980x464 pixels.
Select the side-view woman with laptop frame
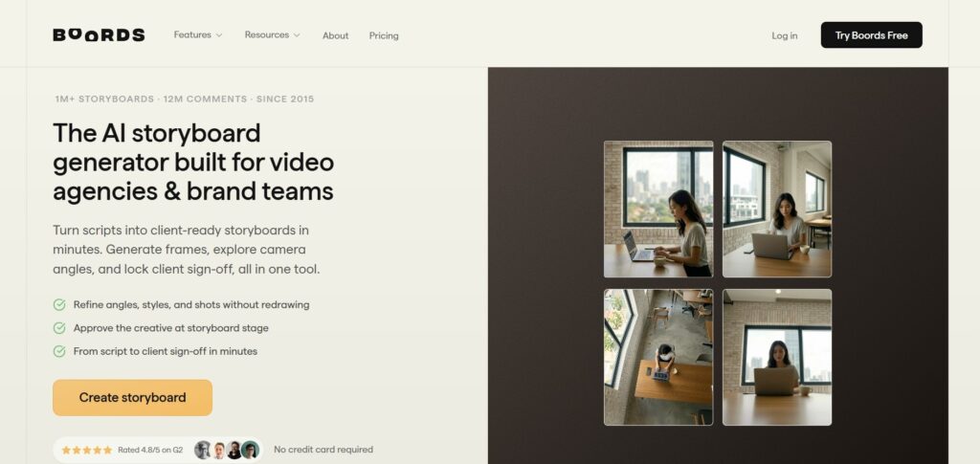[658, 210]
